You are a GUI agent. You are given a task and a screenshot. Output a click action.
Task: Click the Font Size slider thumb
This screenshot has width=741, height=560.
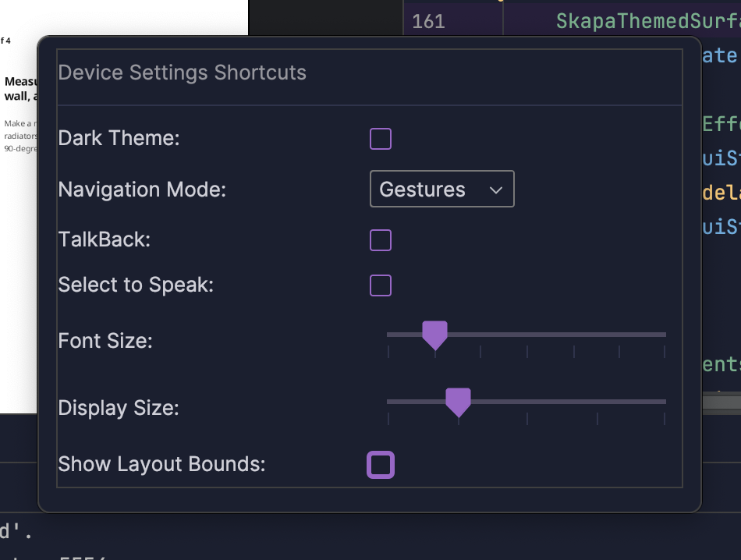434,335
